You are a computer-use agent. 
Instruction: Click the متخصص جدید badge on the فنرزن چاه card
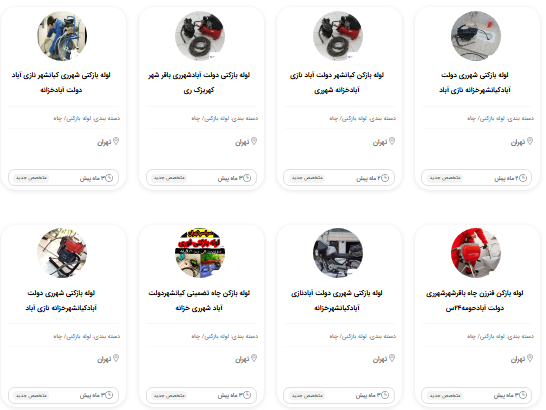pyautogui.click(x=445, y=395)
